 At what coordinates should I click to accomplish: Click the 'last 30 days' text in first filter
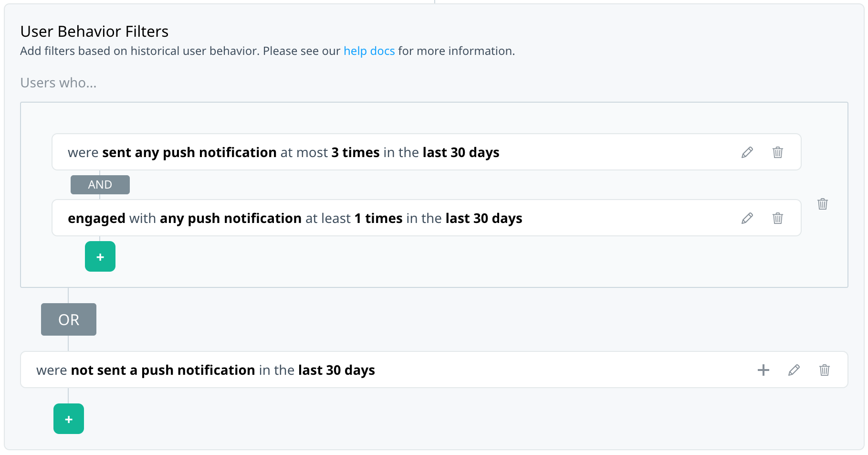461,152
